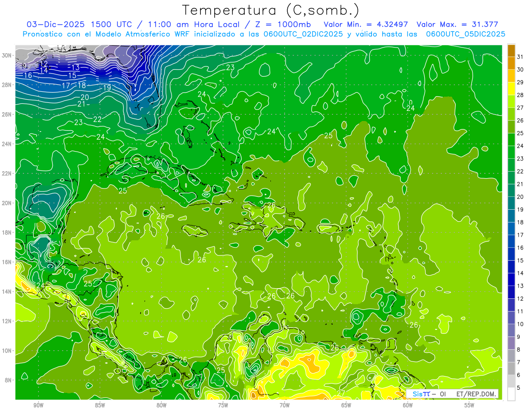Screen dimensions: 532x411
Task: Click the latitude axis label '16N'
Action: point(7,262)
